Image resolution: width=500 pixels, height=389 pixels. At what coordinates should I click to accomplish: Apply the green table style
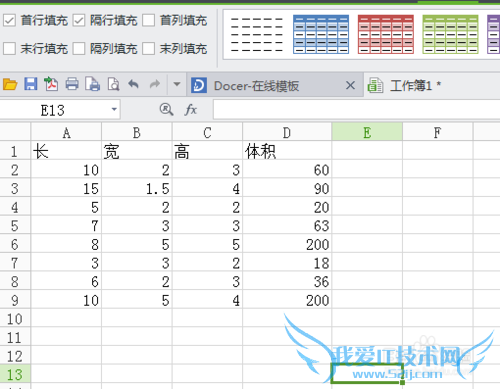click(450, 34)
